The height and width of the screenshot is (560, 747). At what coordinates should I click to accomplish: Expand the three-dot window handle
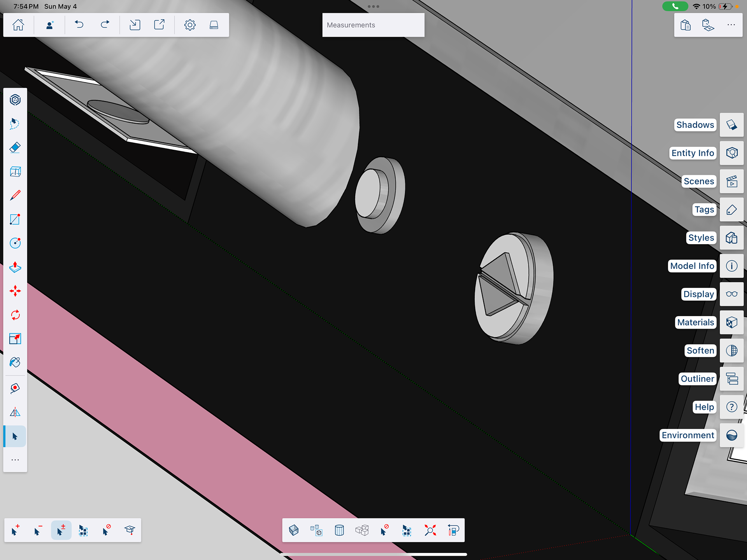373,6
